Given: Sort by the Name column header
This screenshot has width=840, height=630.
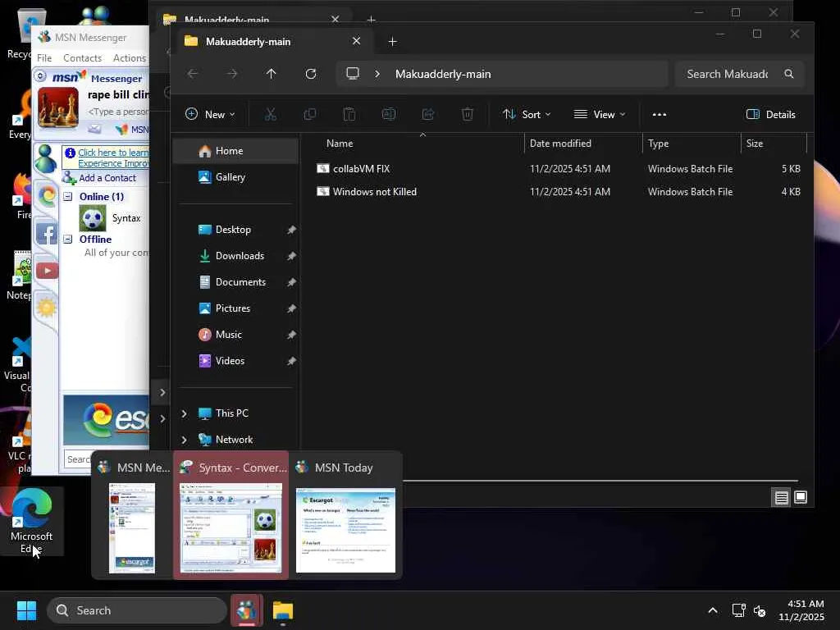Looking at the screenshot, I should [x=340, y=144].
